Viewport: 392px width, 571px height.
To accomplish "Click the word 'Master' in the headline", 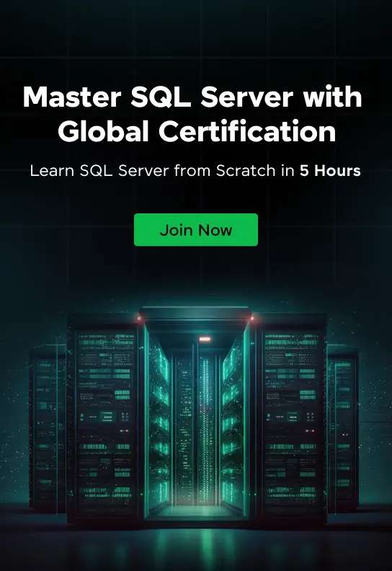I will click(x=72, y=97).
